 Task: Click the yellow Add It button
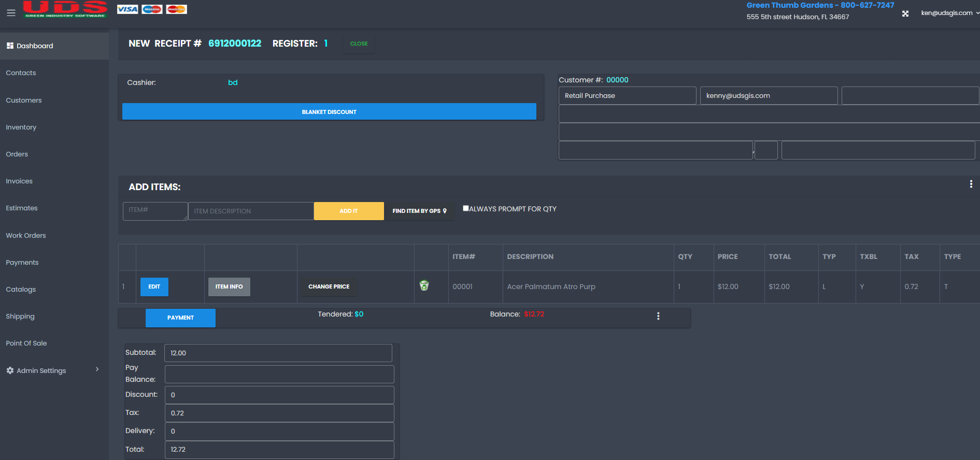[349, 211]
